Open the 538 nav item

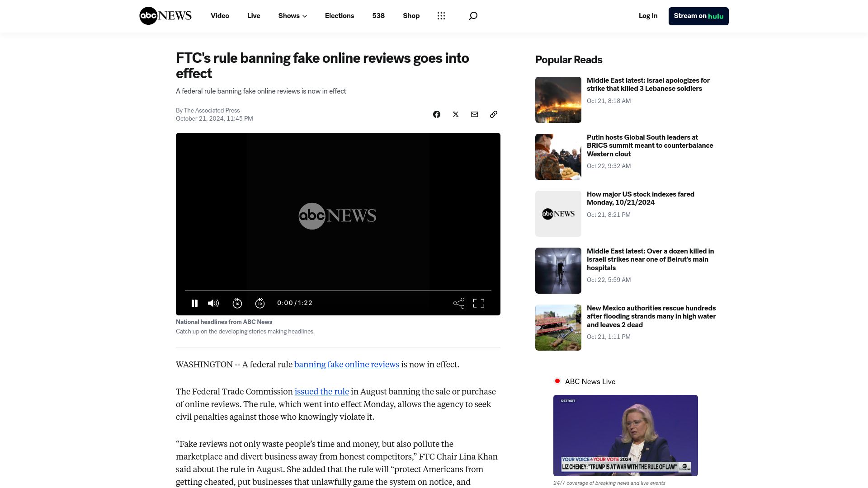[x=378, y=16]
